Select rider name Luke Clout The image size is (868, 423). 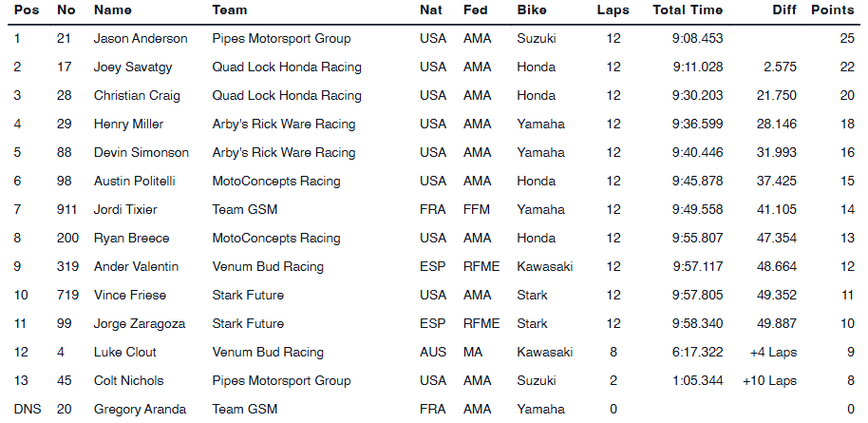(x=125, y=353)
